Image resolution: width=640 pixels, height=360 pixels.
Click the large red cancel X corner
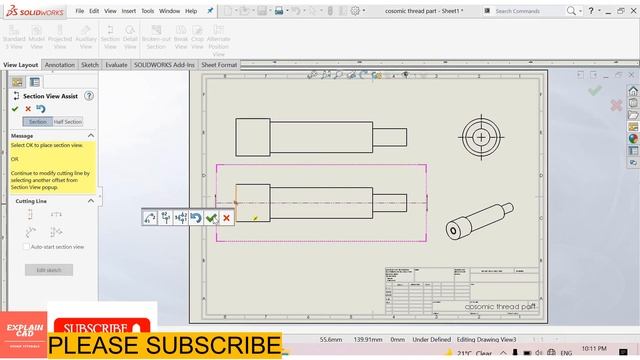pyautogui.click(x=616, y=105)
